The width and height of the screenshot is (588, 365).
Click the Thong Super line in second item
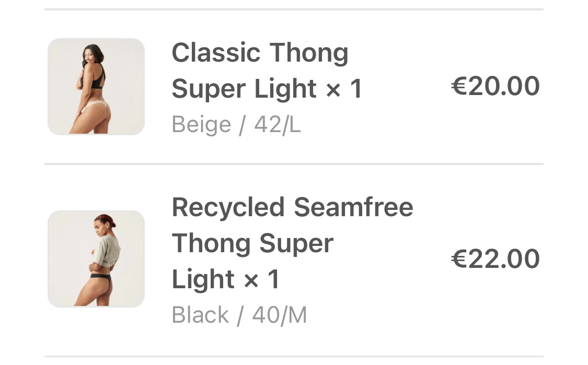coord(253,243)
